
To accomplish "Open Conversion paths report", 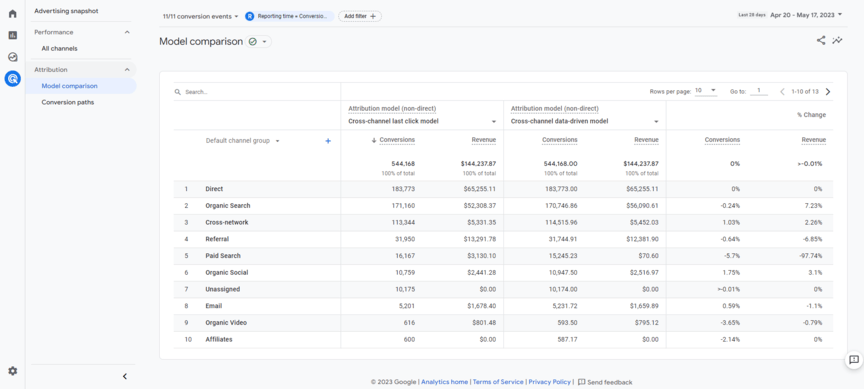I will point(68,102).
